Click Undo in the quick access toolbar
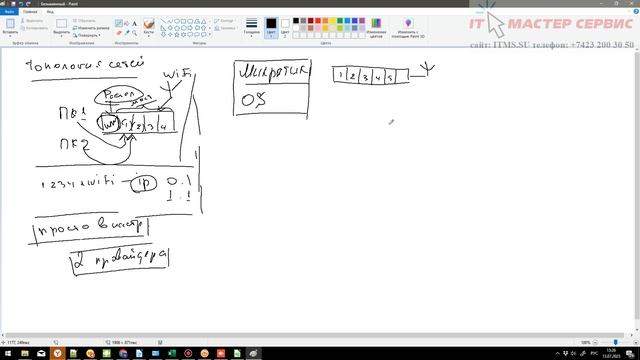Screen dimensions: 640x360 pos(21,3)
